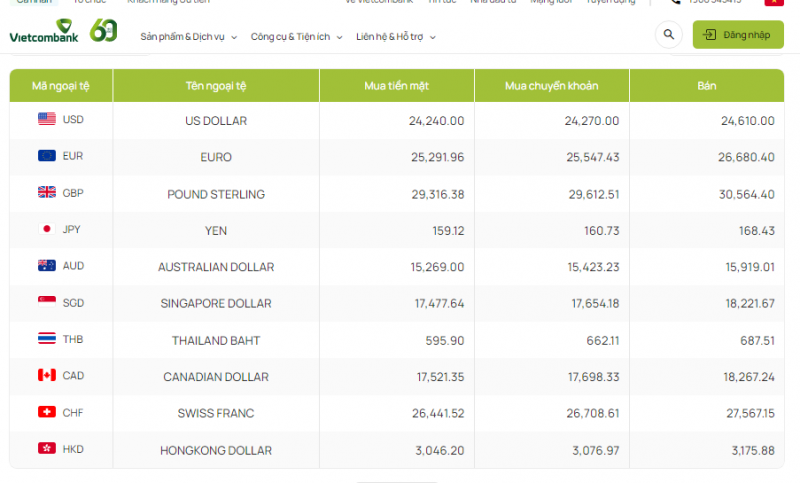The height and width of the screenshot is (483, 800).
Task: Click the Bán column header
Action: click(707, 86)
